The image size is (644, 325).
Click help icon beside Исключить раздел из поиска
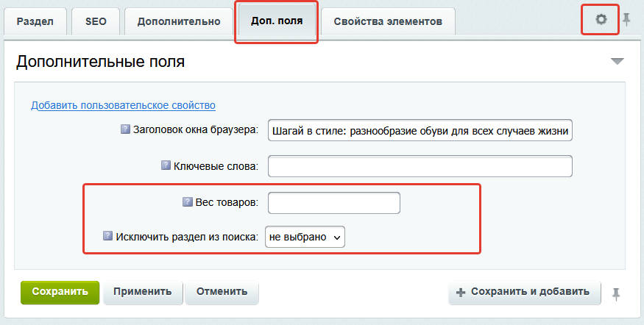107,236
